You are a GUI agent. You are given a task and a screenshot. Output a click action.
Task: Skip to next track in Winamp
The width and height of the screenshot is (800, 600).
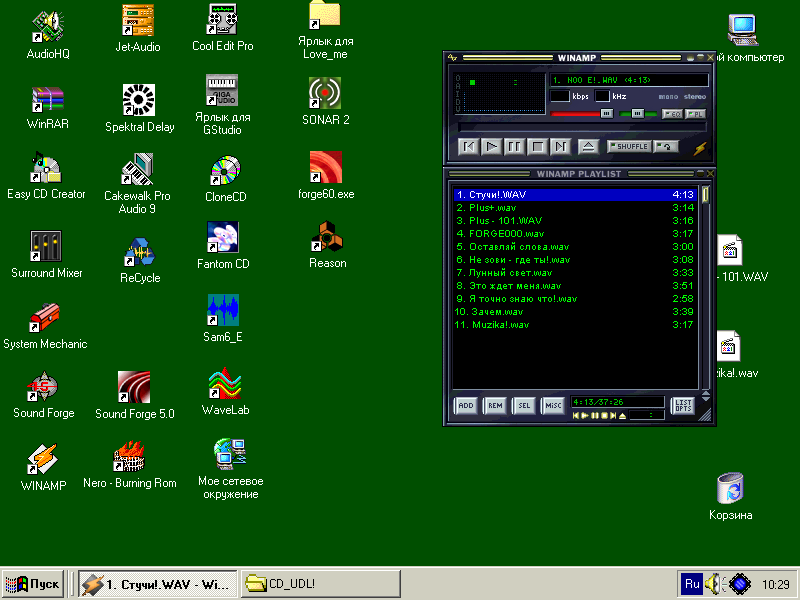(x=560, y=147)
